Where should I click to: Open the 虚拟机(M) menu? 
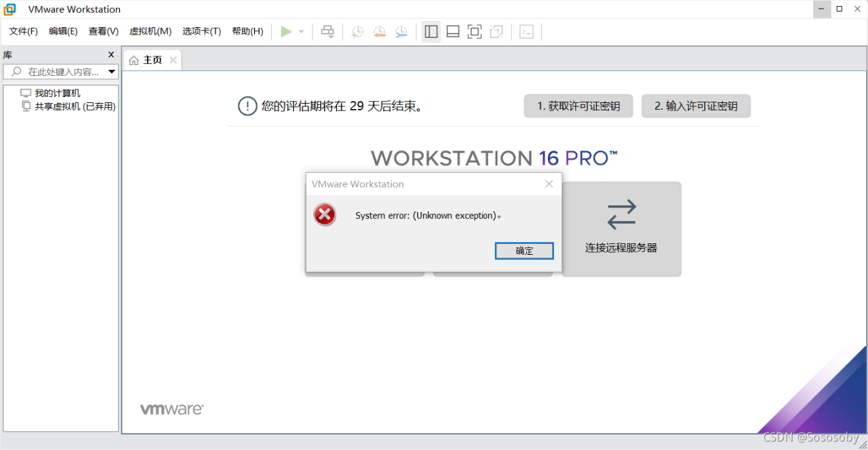pyautogui.click(x=150, y=31)
